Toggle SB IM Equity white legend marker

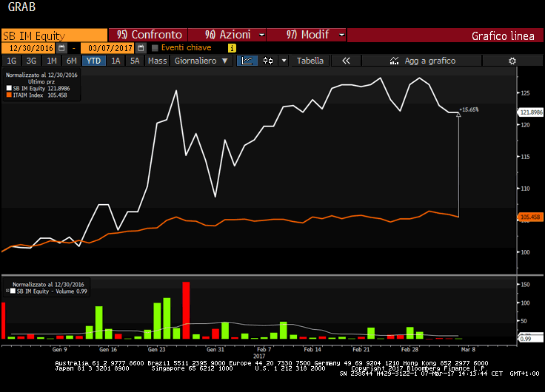(9, 88)
